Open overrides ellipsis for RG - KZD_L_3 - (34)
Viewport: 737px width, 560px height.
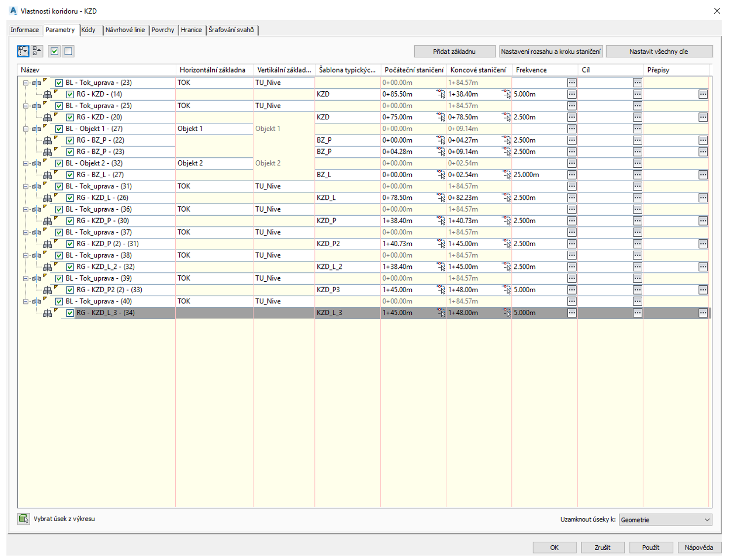click(x=703, y=313)
